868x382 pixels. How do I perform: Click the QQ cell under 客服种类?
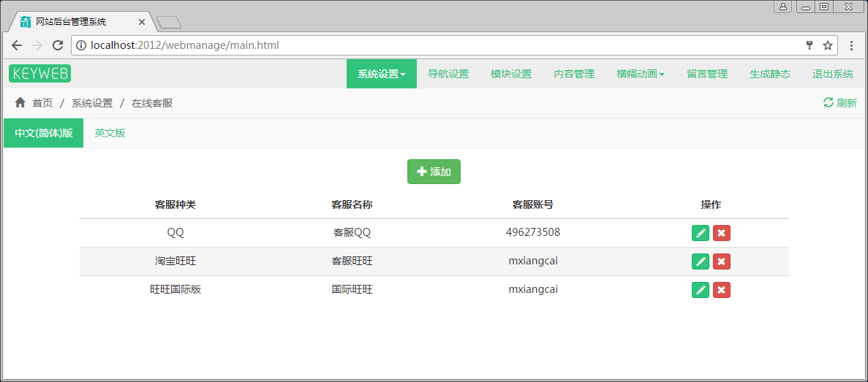(x=176, y=233)
